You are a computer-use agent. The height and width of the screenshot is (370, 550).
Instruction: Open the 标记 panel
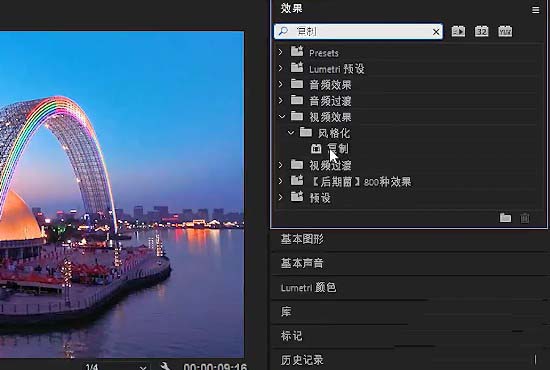291,336
